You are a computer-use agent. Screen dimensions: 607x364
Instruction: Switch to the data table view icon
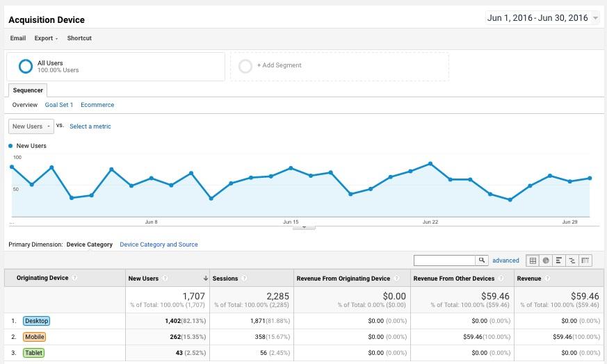(533, 260)
